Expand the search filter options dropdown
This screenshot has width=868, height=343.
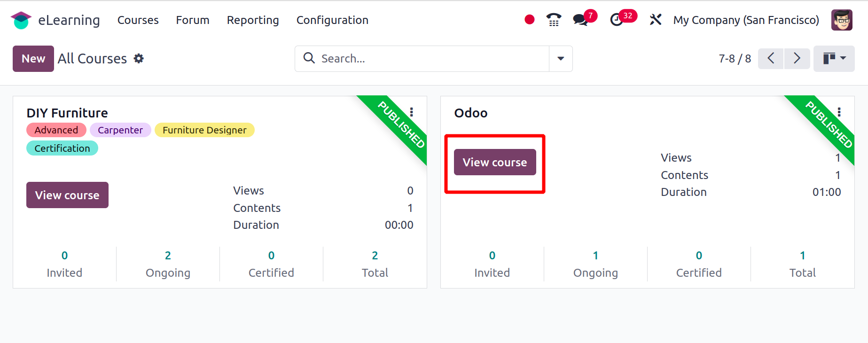(x=561, y=59)
